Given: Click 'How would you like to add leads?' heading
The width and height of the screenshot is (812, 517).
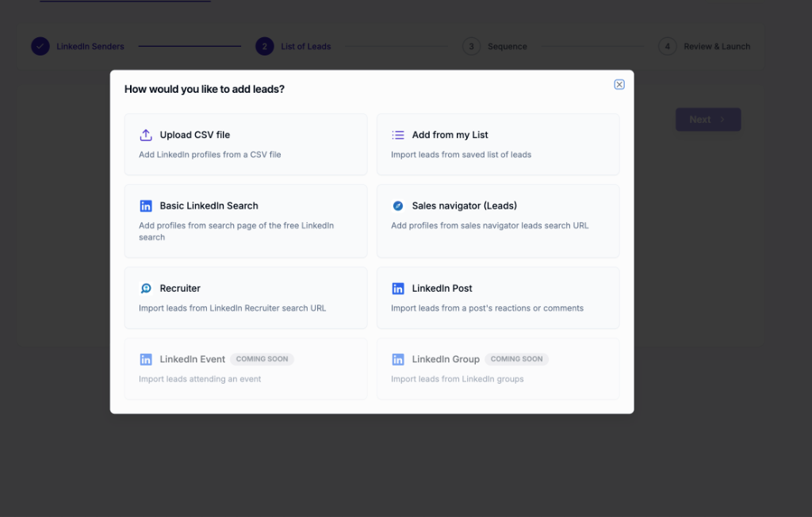Looking at the screenshot, I should (204, 89).
